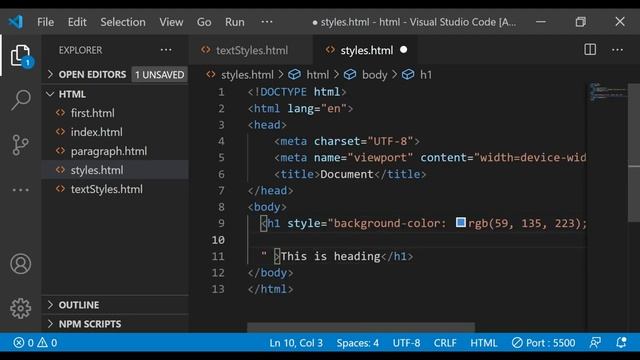This screenshot has height=360, width=640.
Task: Click line number 10 in the gutter
Action: pyautogui.click(x=218, y=240)
